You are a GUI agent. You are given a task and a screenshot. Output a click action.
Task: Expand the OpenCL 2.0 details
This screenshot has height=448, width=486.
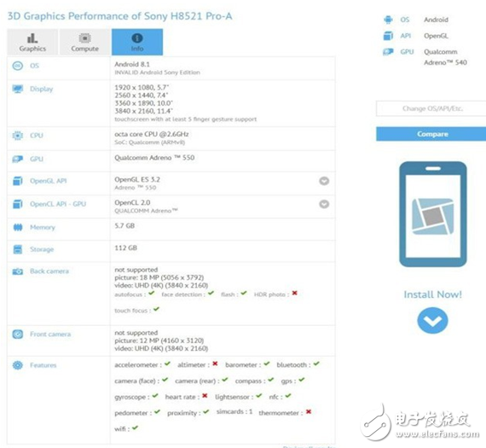point(324,204)
